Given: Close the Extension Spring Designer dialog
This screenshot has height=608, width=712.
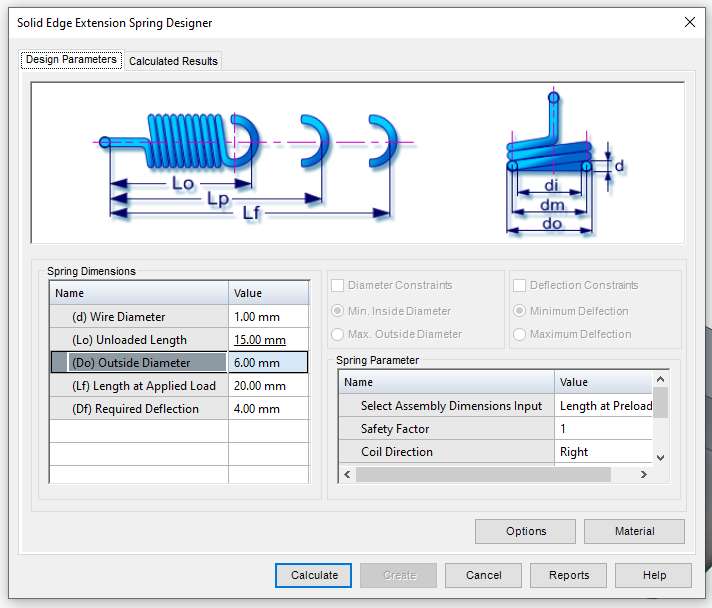Looking at the screenshot, I should 690,22.
